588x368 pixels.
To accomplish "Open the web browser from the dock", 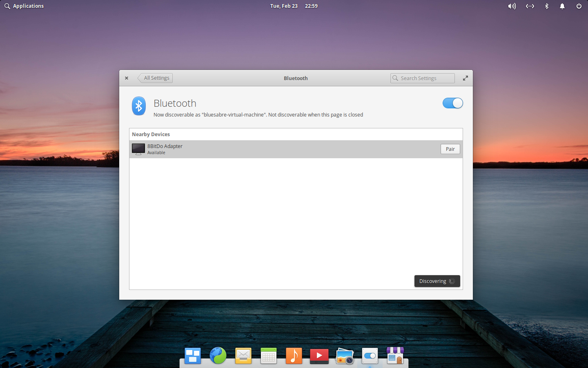I will click(x=218, y=355).
